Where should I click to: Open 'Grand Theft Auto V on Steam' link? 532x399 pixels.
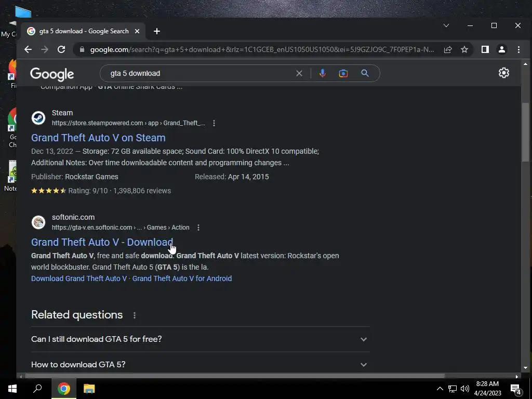tap(98, 138)
